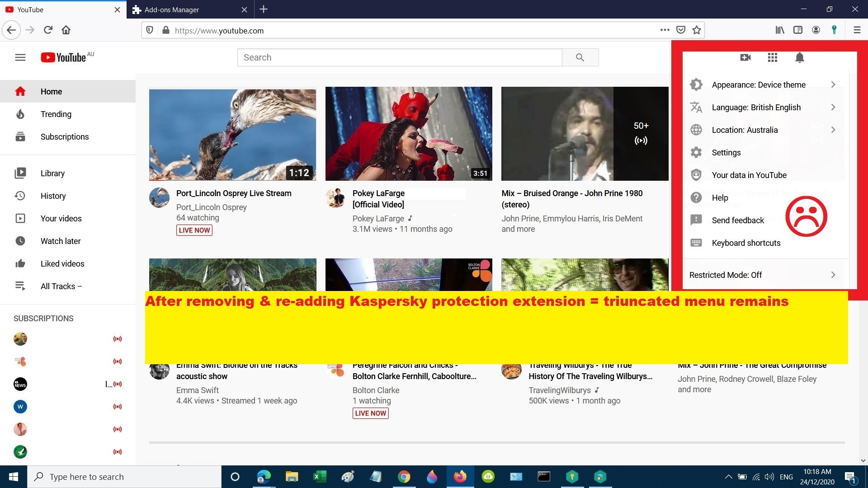868x488 pixels.
Task: Open the notifications bell
Action: tap(800, 57)
